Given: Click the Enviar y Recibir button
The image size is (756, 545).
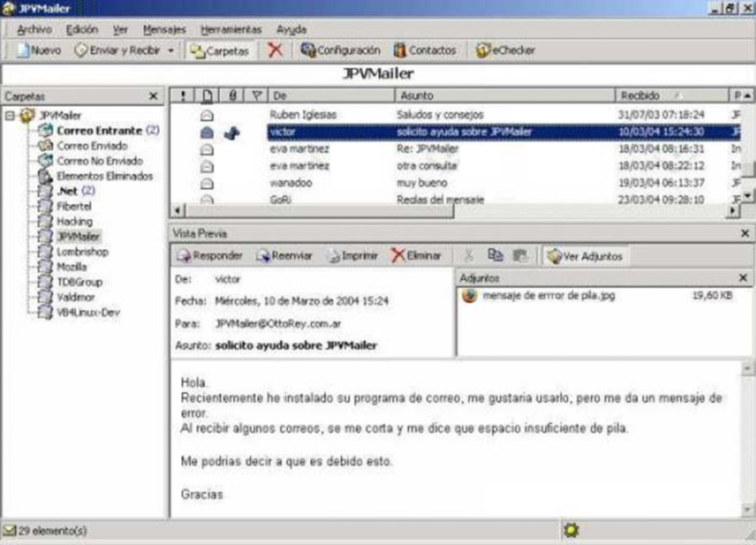Looking at the screenshot, I should [x=117, y=50].
